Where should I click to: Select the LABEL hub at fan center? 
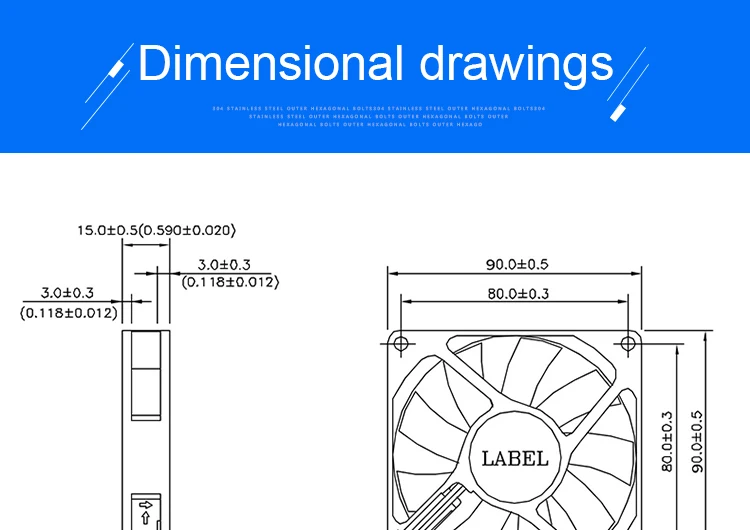click(514, 458)
